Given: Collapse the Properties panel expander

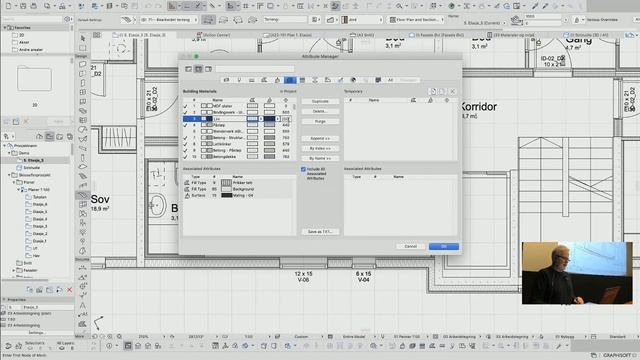Looking at the screenshot, I should click(x=4, y=300).
